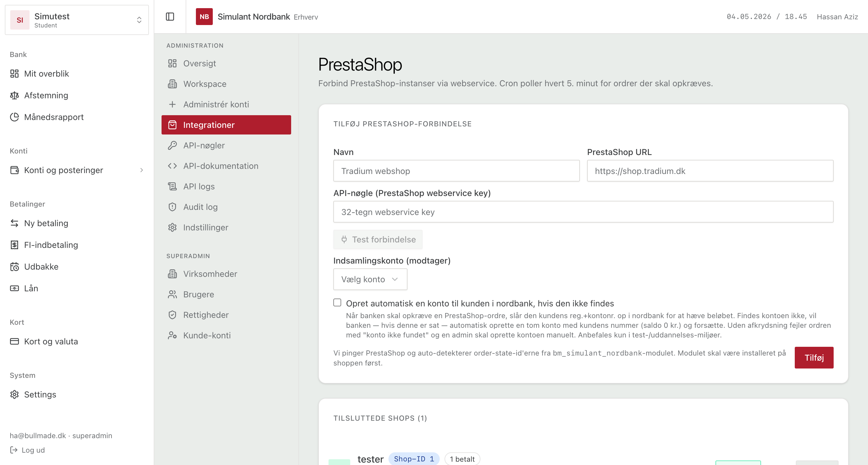
Task: Focus the Navn input field
Action: 456,171
